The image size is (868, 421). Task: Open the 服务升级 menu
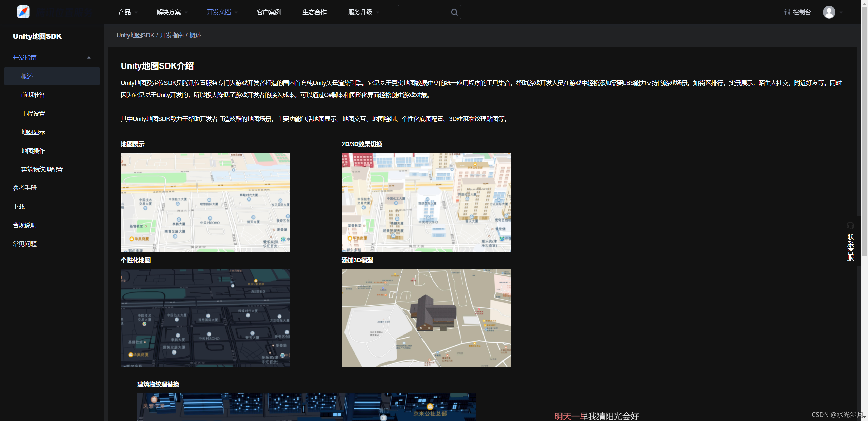click(360, 12)
